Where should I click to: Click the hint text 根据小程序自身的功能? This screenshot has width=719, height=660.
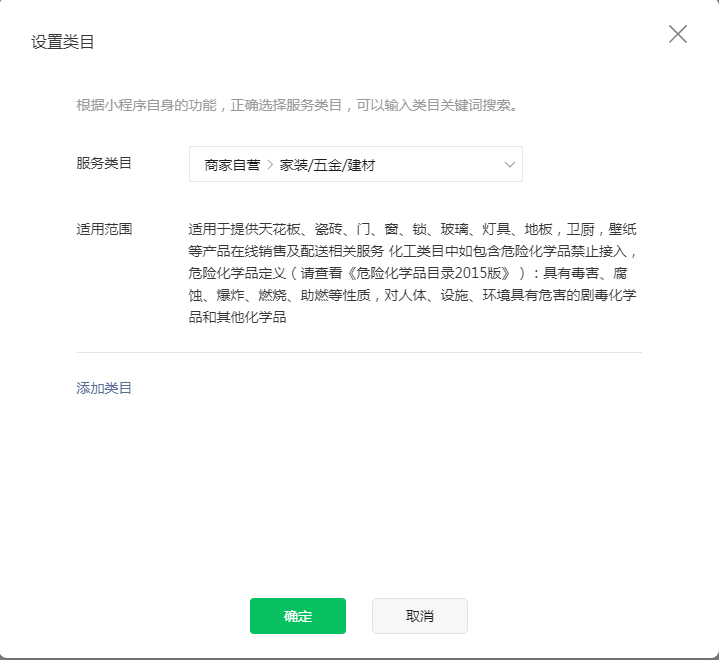point(146,105)
